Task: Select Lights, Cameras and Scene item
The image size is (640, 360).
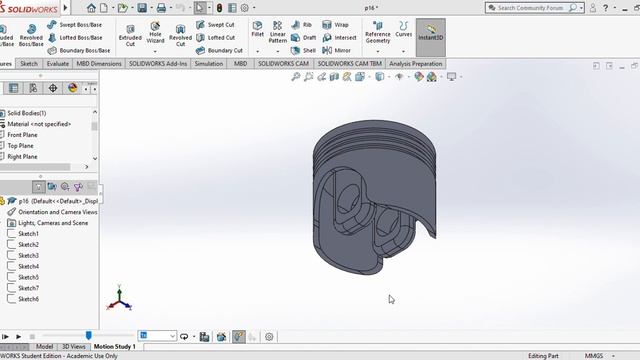Action: click(x=53, y=223)
